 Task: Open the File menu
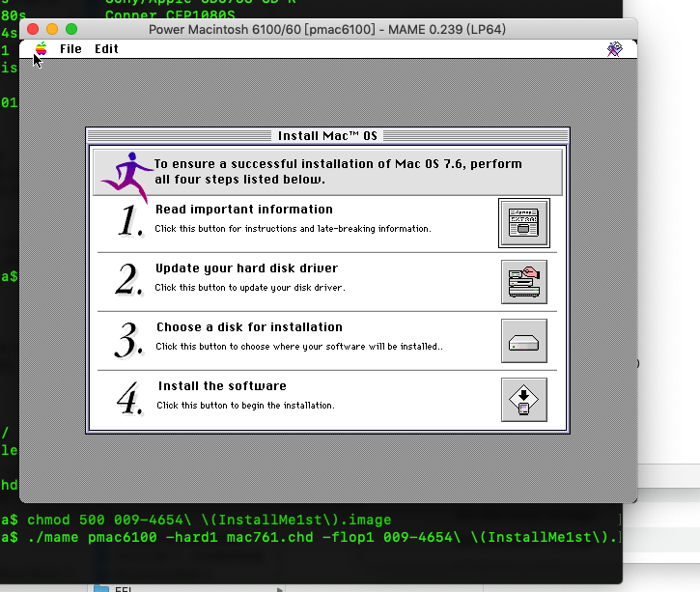(x=70, y=48)
